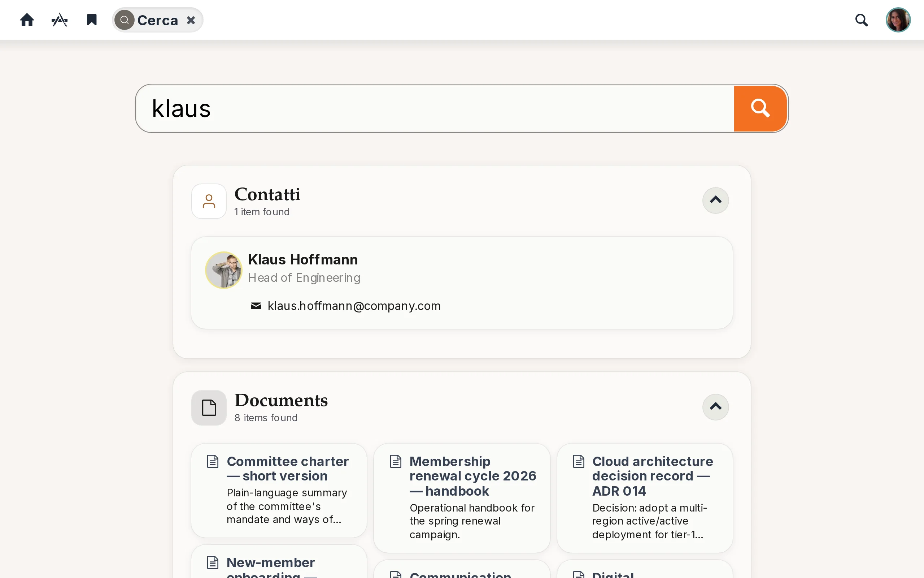Click the Cloud architecture document icon

pyautogui.click(x=579, y=461)
